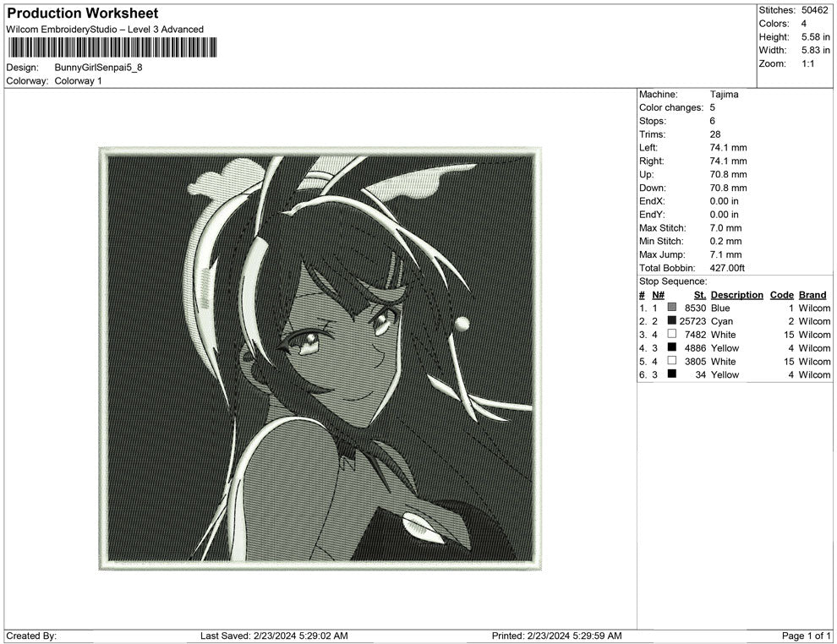Click the Max Stitch value '7.0 mm'
The width and height of the screenshot is (837, 644).
click(x=725, y=228)
